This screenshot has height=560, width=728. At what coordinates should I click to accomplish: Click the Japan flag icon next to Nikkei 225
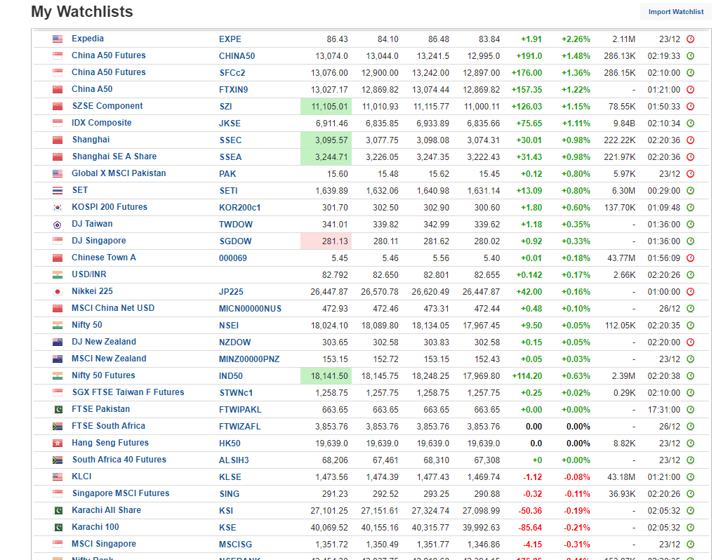point(58,292)
